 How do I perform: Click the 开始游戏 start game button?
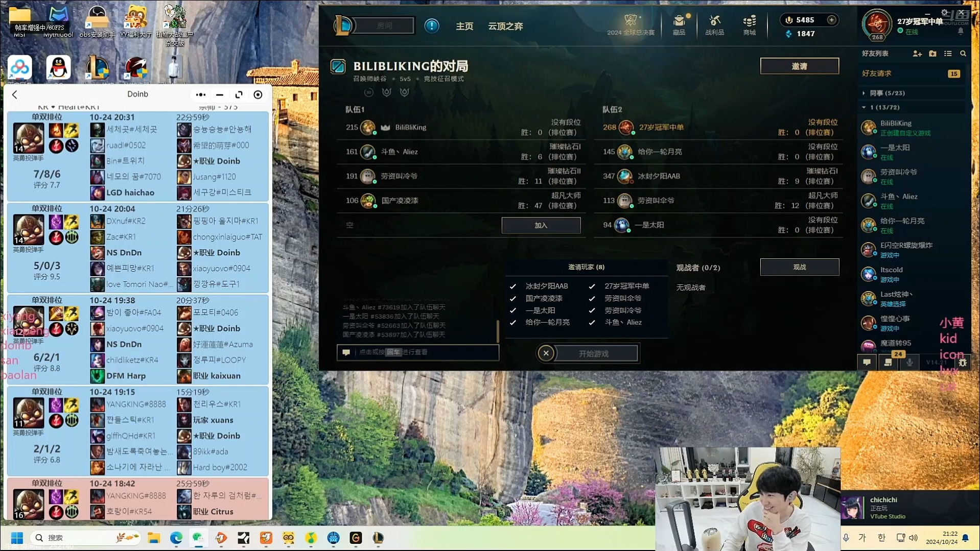tap(596, 353)
